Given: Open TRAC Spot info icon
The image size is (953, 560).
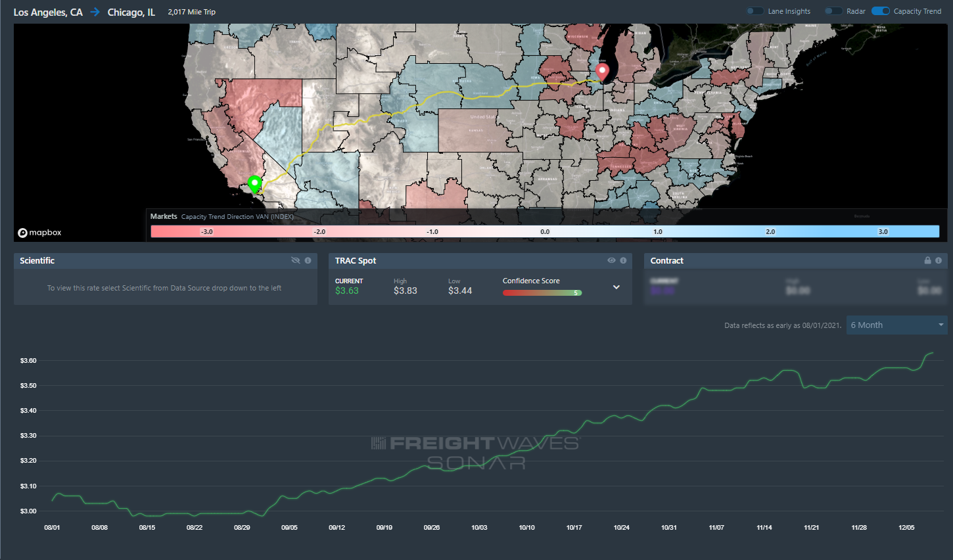Looking at the screenshot, I should pyautogui.click(x=623, y=261).
